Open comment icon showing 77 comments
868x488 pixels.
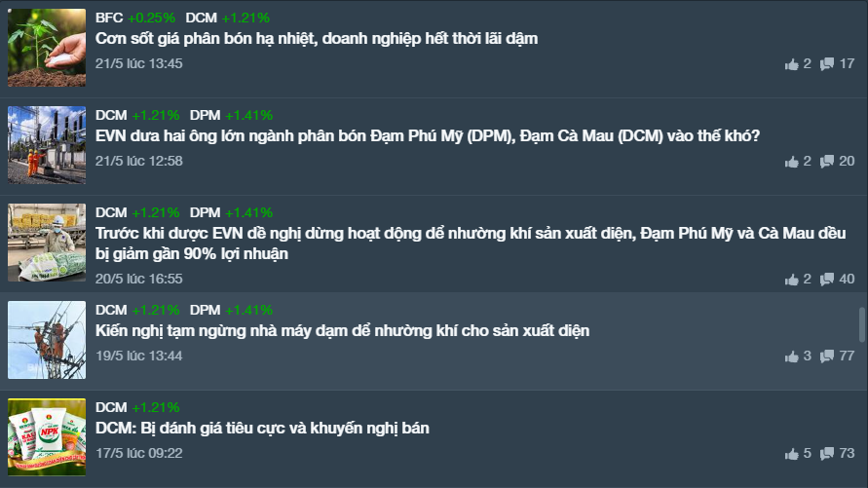pos(827,357)
